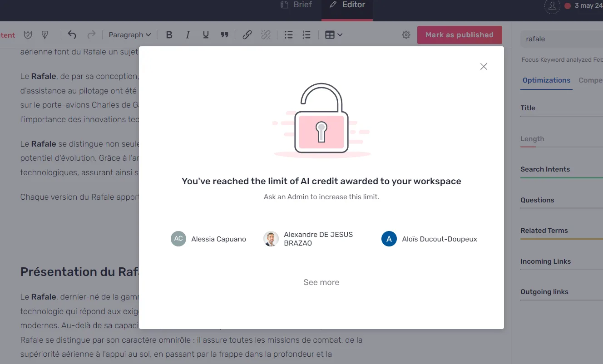Image resolution: width=603 pixels, height=364 pixels.
Task: Create a numbered list
Action: [306, 35]
